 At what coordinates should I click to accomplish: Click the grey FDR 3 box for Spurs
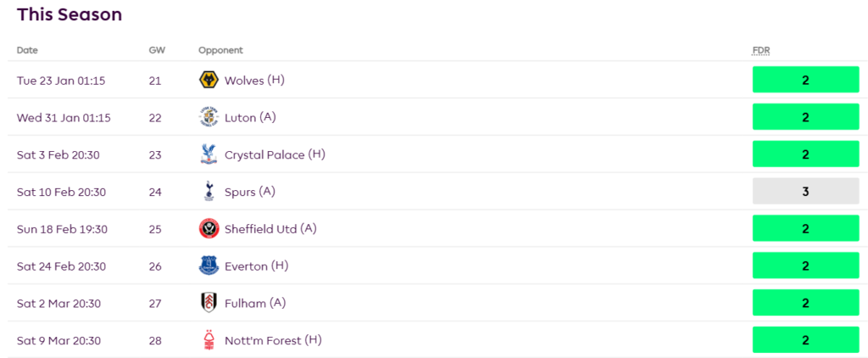pos(805,192)
